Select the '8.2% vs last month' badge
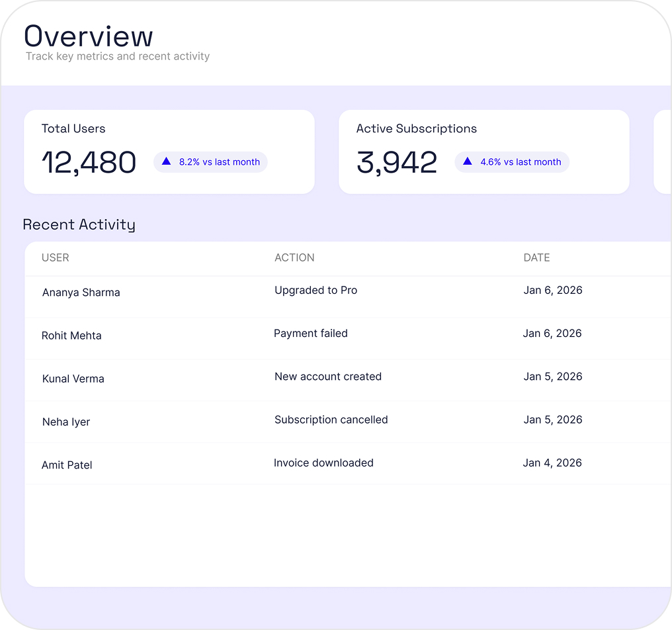The width and height of the screenshot is (672, 630). coord(210,161)
